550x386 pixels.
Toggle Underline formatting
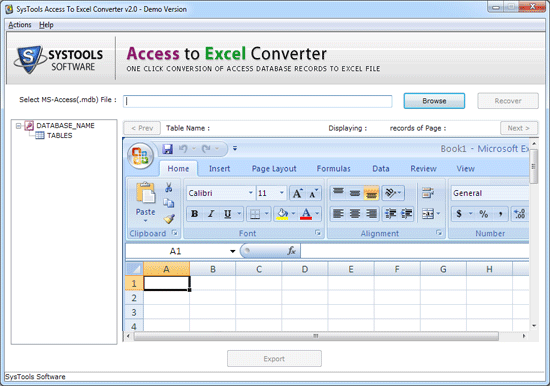tap(228, 214)
